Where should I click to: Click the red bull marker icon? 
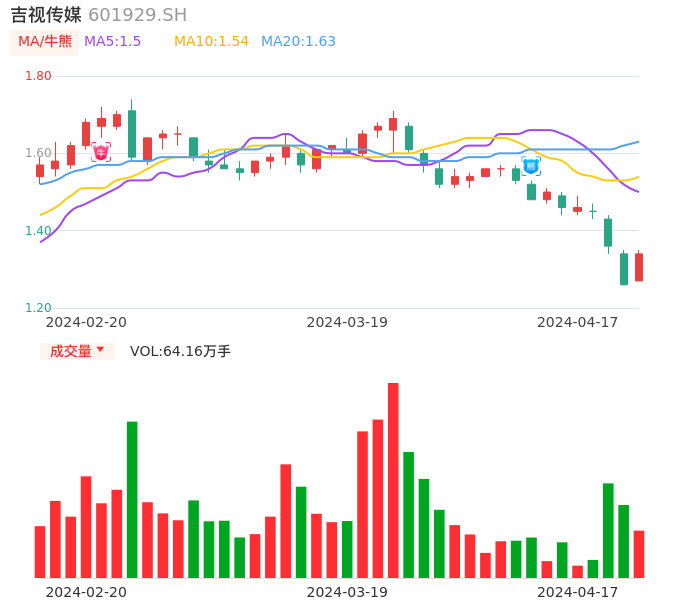101,152
